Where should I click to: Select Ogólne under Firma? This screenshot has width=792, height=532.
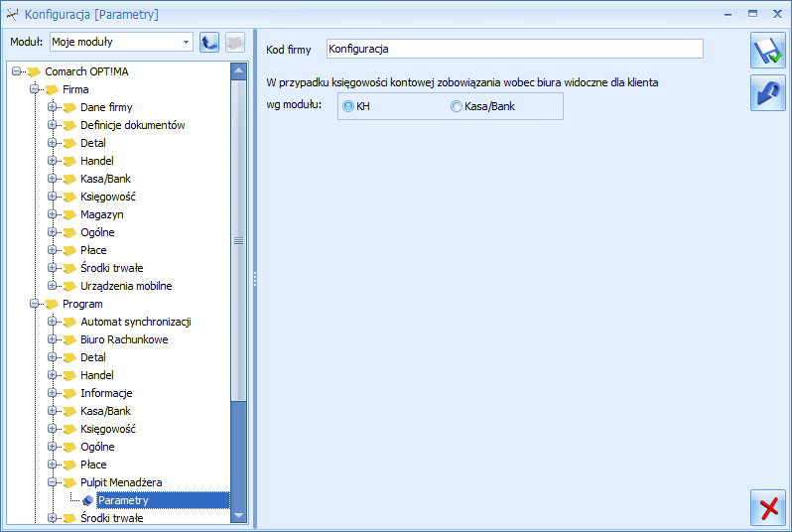tap(97, 232)
